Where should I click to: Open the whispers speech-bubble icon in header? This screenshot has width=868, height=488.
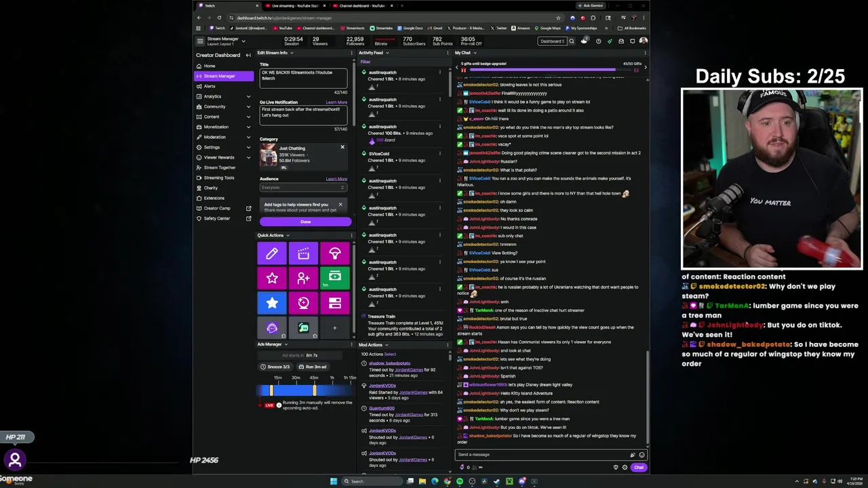pos(632,41)
